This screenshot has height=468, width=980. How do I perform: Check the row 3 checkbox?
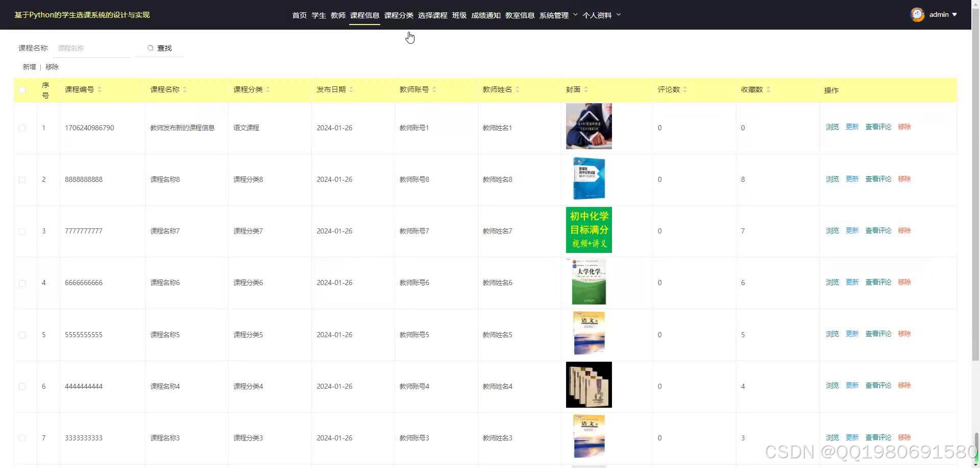(22, 231)
